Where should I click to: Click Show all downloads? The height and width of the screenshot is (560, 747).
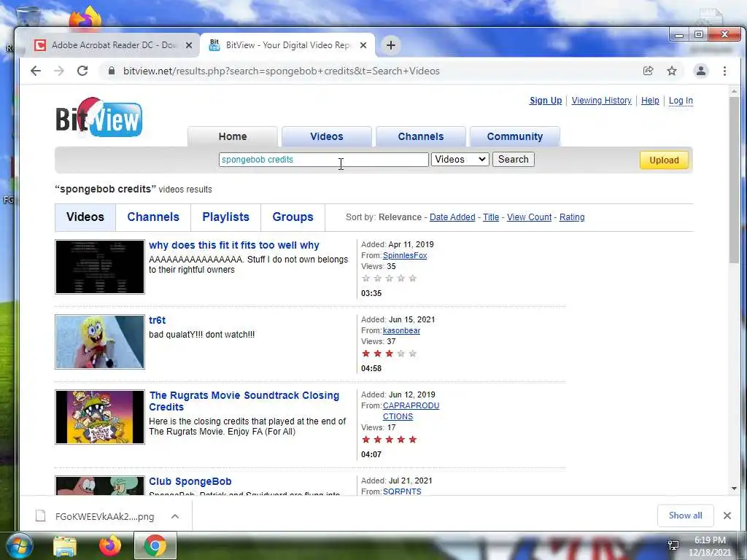pos(685,516)
